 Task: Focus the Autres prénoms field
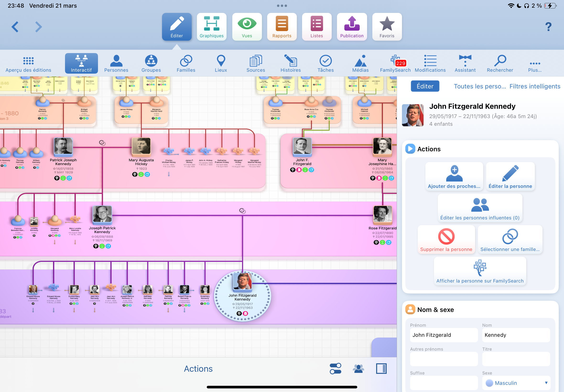pos(444,359)
